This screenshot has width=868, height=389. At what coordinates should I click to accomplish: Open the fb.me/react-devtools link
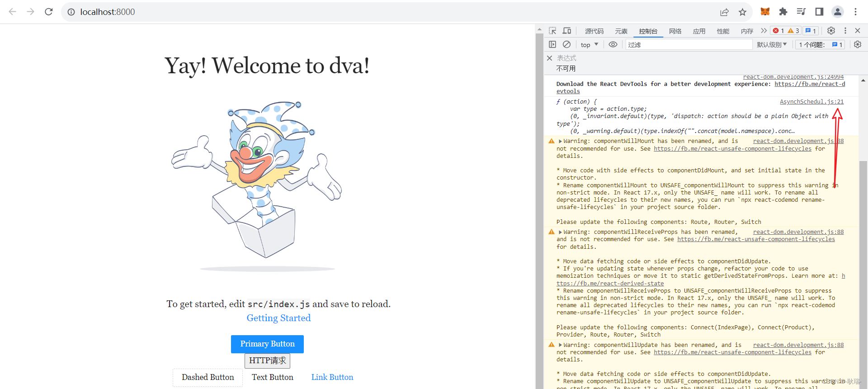701,87
